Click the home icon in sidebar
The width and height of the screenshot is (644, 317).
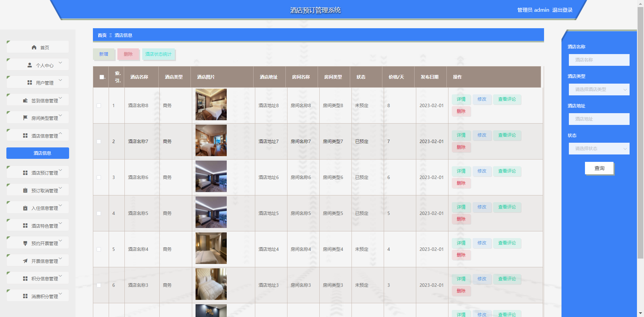34,47
